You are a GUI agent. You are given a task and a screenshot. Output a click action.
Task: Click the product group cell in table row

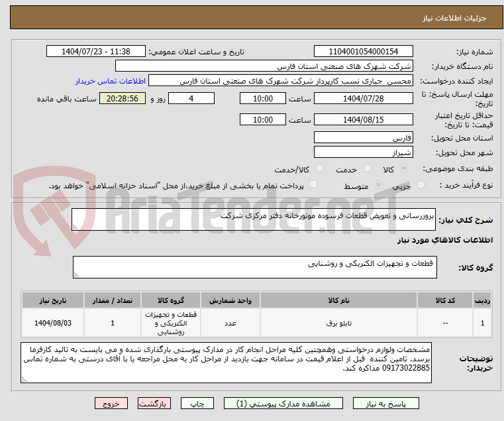(171, 323)
